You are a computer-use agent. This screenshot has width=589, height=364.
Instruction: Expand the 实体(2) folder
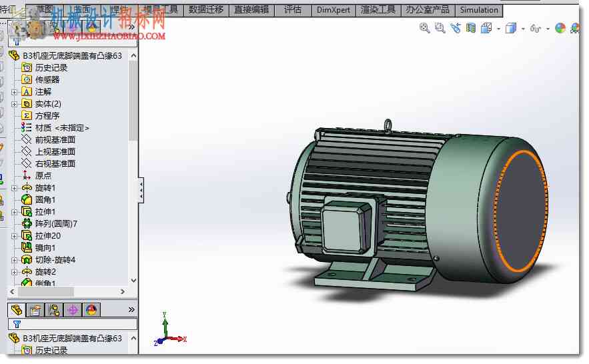[14, 104]
